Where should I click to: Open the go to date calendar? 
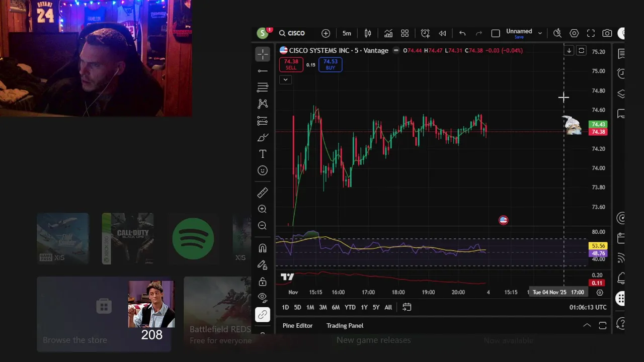pyautogui.click(x=407, y=307)
